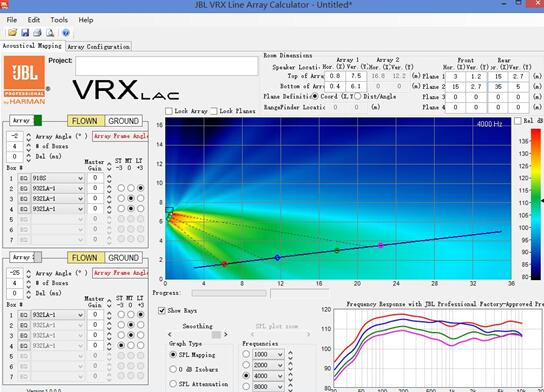Select the 0 dB Isobars graph type
The width and height of the screenshot is (544, 392).
click(173, 369)
